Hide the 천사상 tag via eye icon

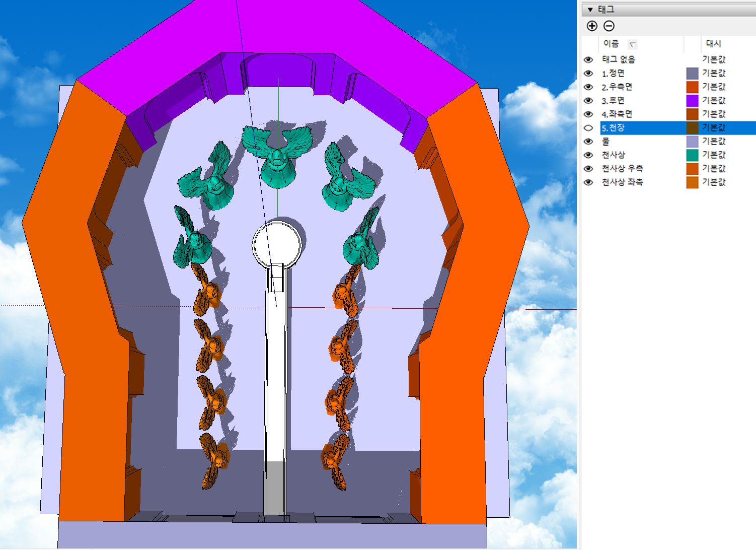[x=588, y=155]
